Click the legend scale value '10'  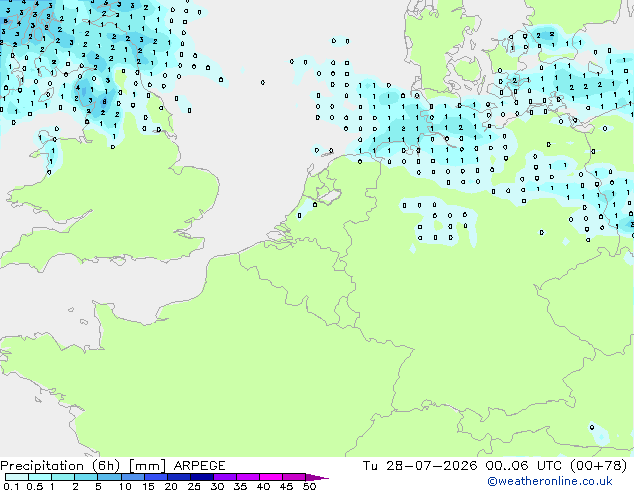pyautogui.click(x=125, y=486)
